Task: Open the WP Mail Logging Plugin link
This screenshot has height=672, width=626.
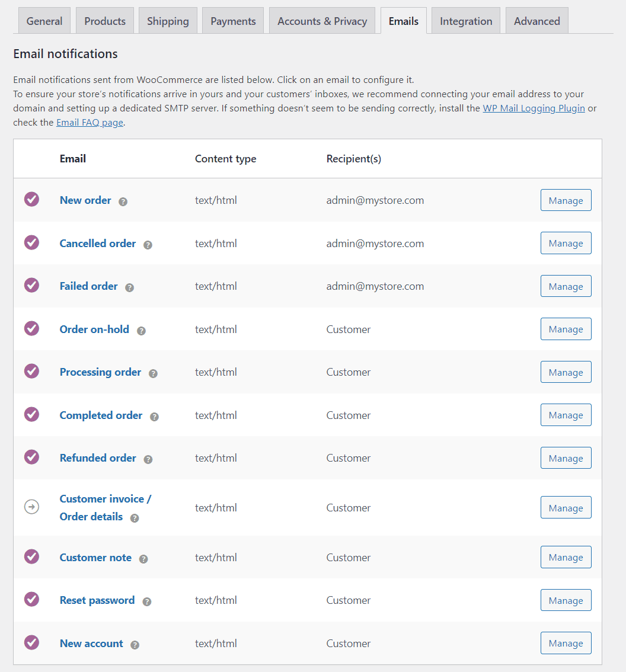Action: (x=533, y=108)
